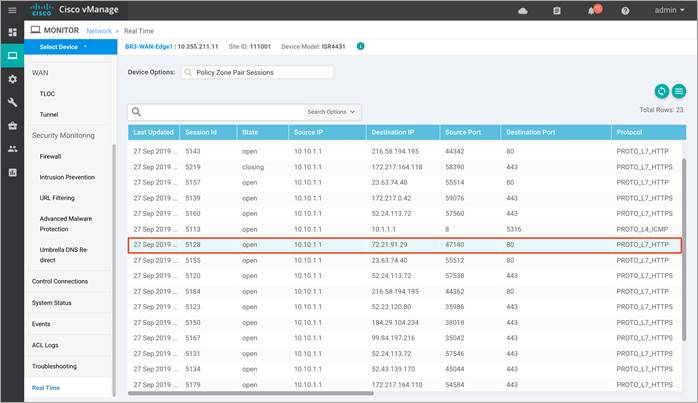This screenshot has width=698, height=403.
Task: Open System Status
Action: [52, 303]
